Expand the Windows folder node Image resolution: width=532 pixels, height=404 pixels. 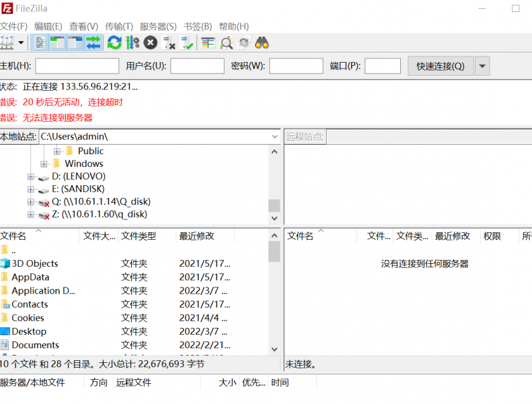point(44,164)
